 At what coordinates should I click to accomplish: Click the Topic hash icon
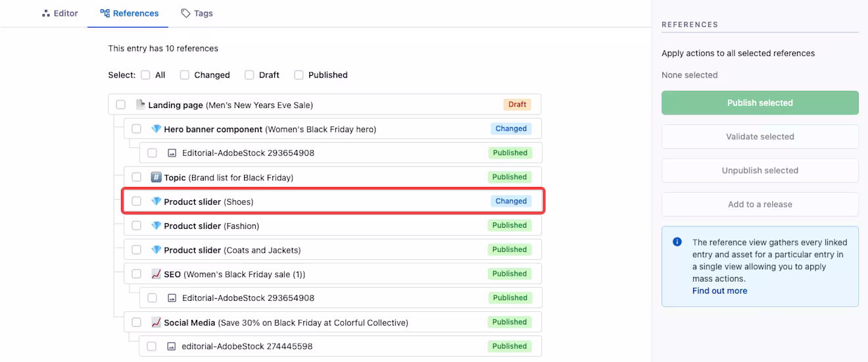(156, 177)
